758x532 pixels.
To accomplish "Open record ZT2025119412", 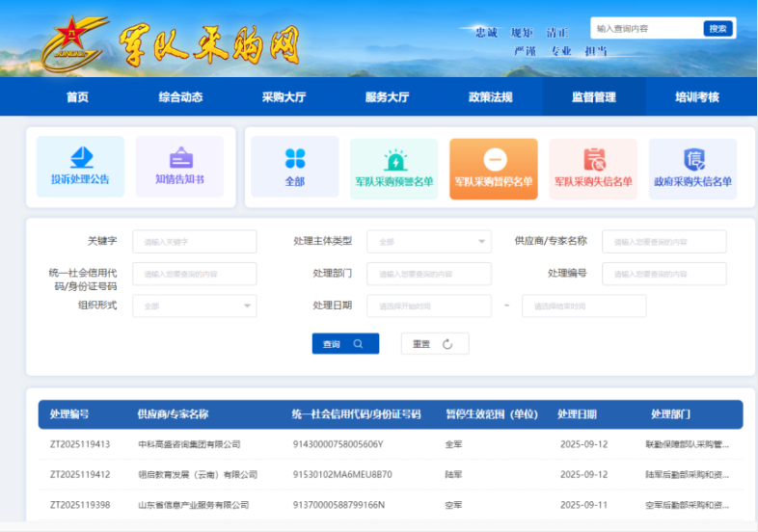I will tap(80, 474).
